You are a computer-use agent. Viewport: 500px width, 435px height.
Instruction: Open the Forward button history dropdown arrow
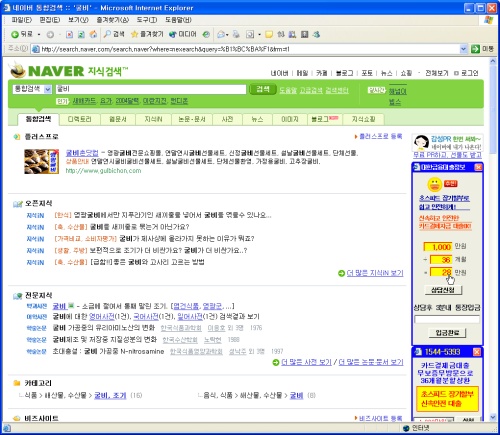[60, 34]
